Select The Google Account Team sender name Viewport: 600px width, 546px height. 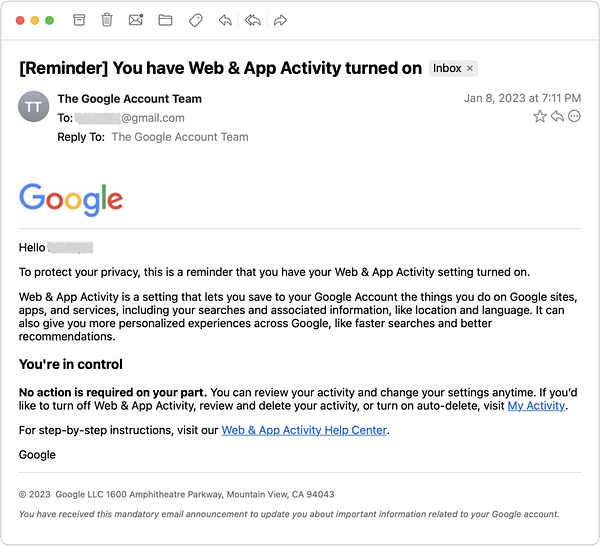(x=129, y=99)
